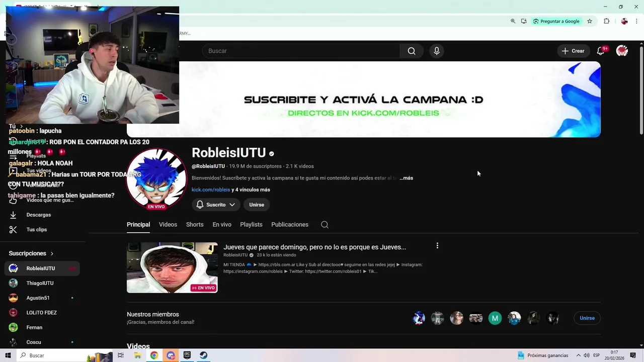Click the volume speaker icon in the tray
This screenshot has height=362, width=644.
587,355
